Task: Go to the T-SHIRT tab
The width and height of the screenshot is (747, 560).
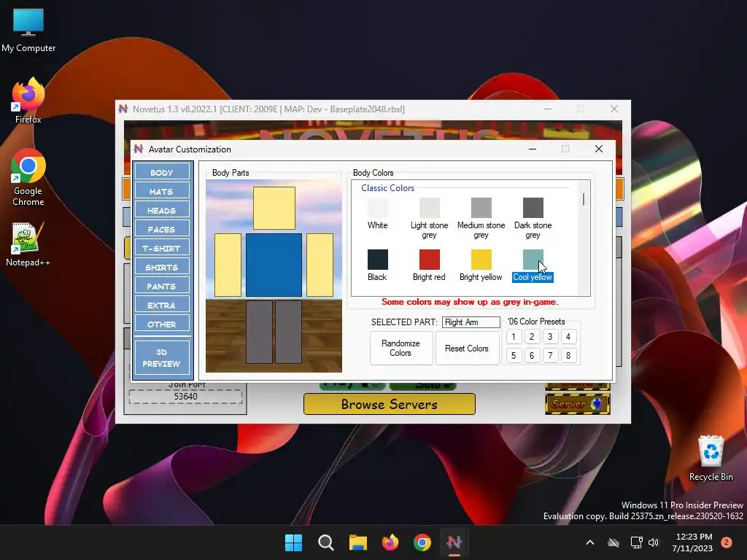Action: tap(162, 249)
